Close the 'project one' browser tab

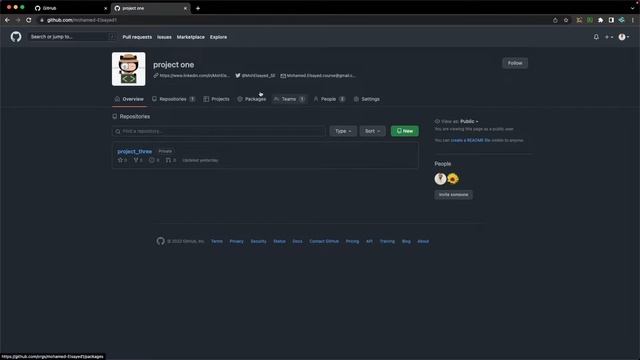tap(185, 8)
